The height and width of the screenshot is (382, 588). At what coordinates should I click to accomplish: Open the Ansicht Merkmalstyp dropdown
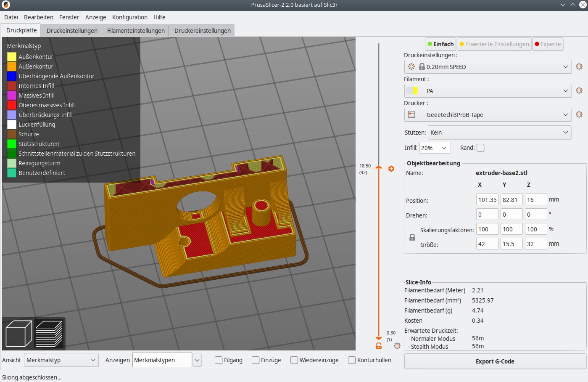click(x=61, y=360)
